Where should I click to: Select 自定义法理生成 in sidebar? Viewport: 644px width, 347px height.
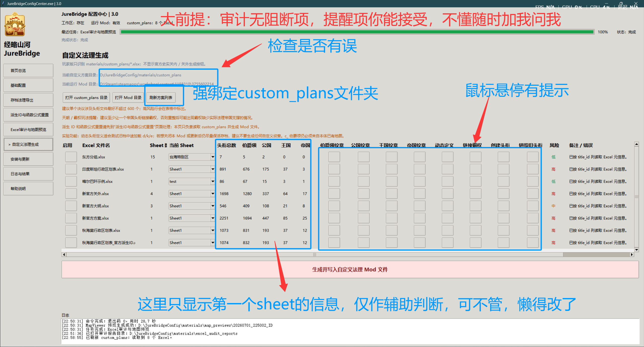28,144
